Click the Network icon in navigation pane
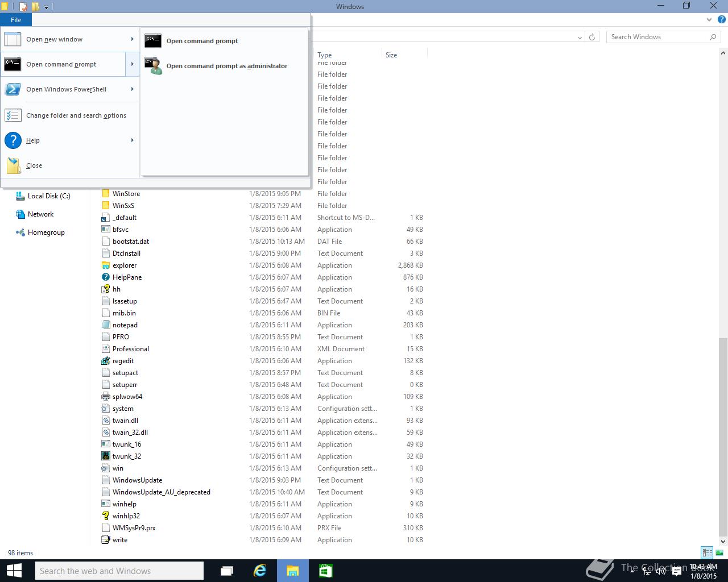Image resolution: width=728 pixels, height=582 pixels. [x=20, y=214]
